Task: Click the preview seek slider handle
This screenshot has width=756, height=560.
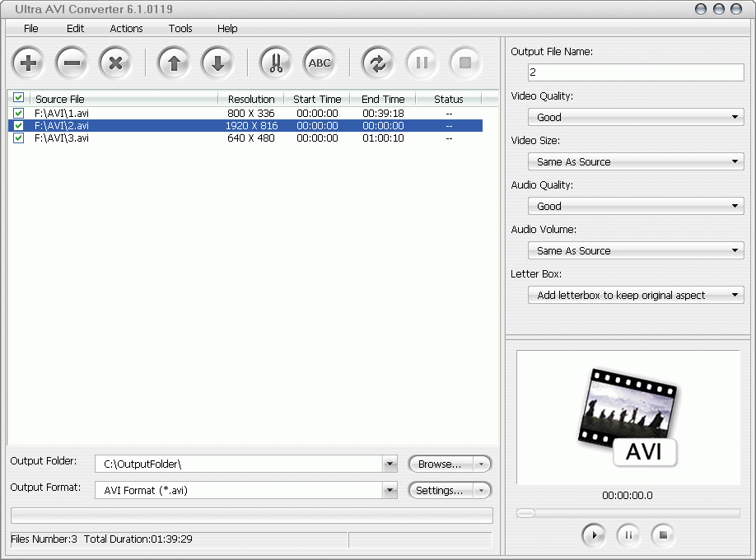Action: pos(525,513)
